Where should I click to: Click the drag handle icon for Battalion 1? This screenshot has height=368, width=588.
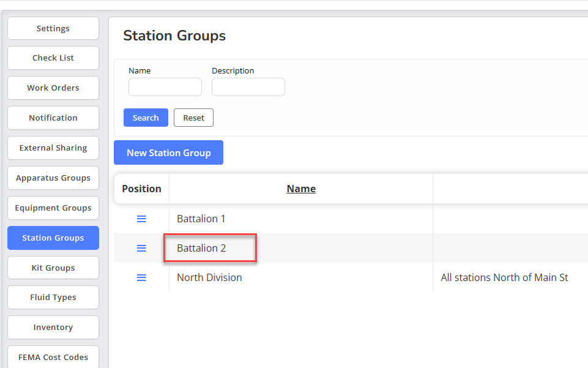point(141,219)
